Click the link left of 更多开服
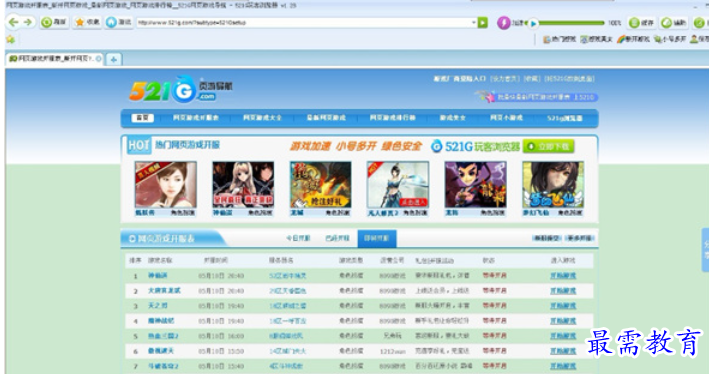The width and height of the screenshot is (709, 374). (547, 238)
